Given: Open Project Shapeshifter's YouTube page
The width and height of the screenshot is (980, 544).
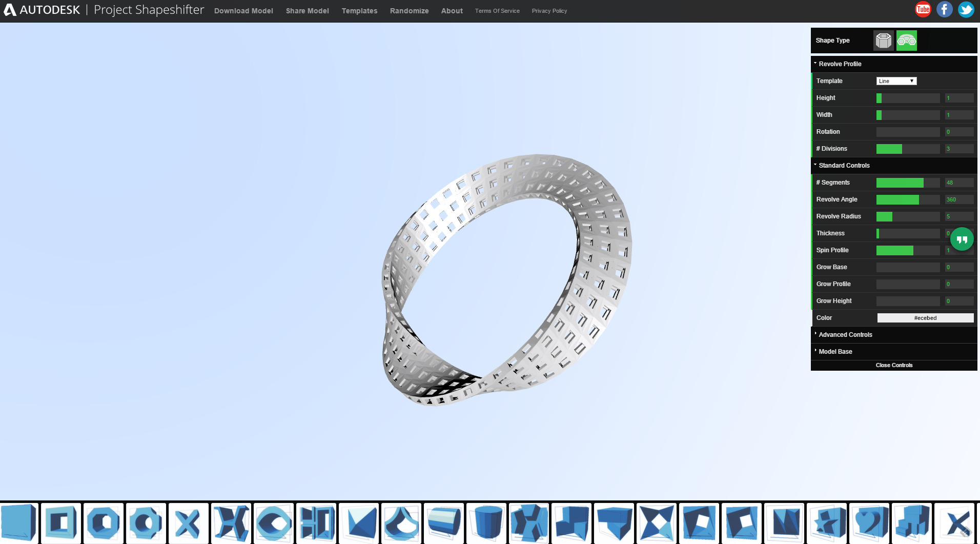Looking at the screenshot, I should [923, 9].
